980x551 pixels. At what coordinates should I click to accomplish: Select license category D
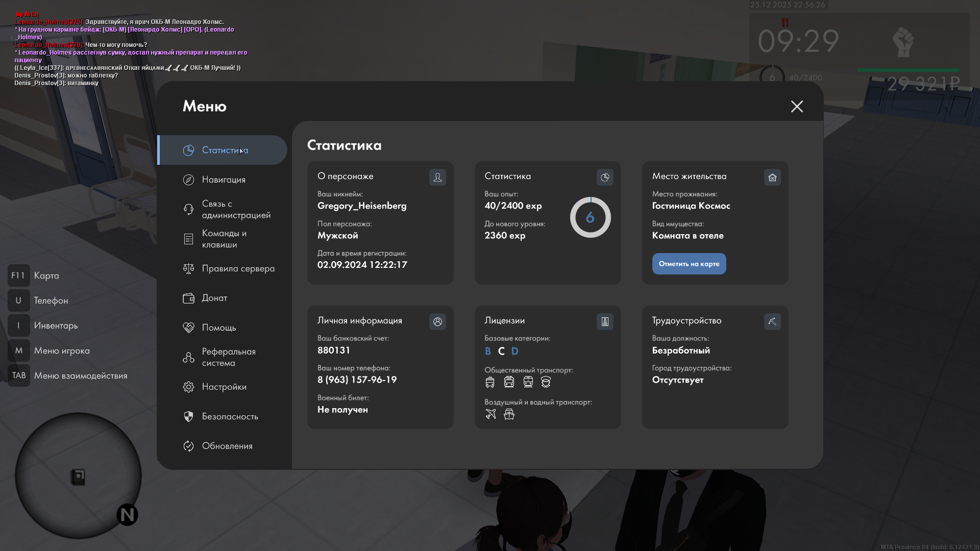pos(514,351)
